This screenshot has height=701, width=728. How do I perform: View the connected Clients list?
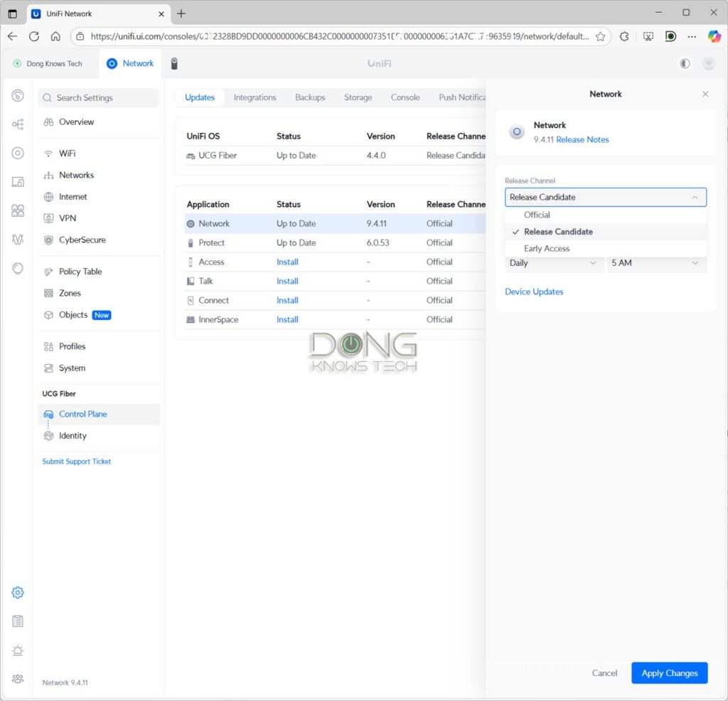(18, 181)
